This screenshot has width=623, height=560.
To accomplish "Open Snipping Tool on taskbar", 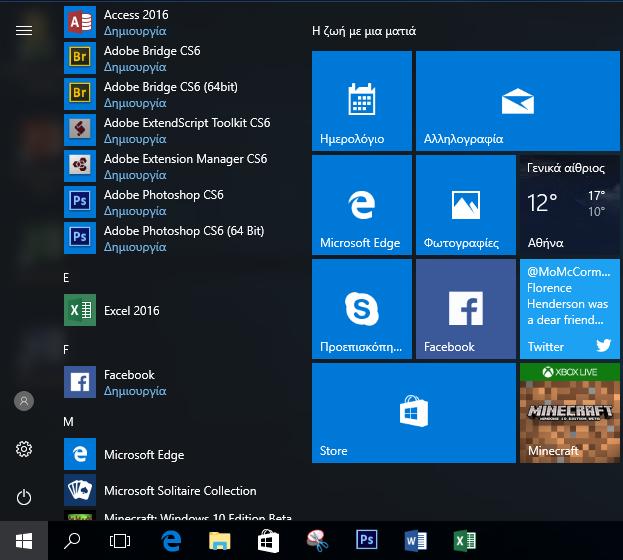I will 317,541.
